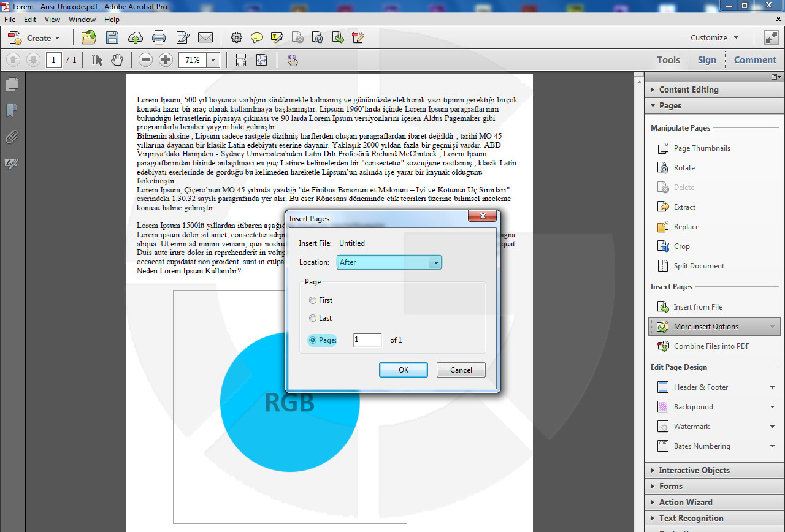Open the tools pane options menu icon
The height and width of the screenshot is (532, 785).
776,77
